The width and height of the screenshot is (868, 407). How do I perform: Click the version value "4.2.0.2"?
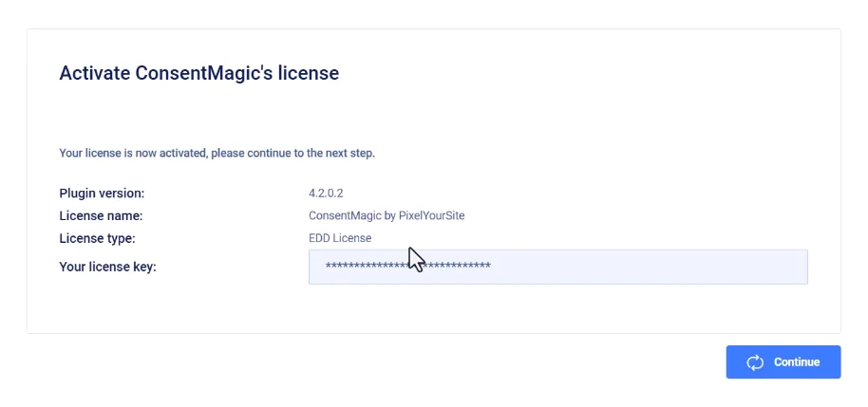(326, 193)
